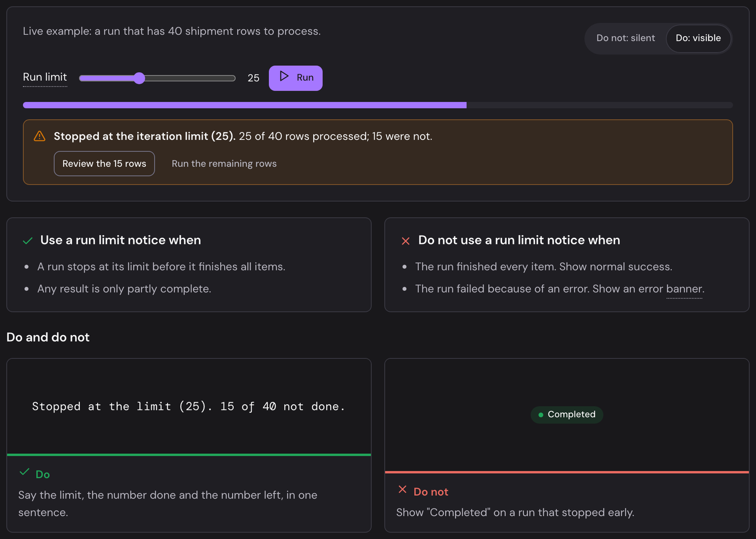Click the text "Show "Completed" on a run that stopped early."

click(515, 512)
